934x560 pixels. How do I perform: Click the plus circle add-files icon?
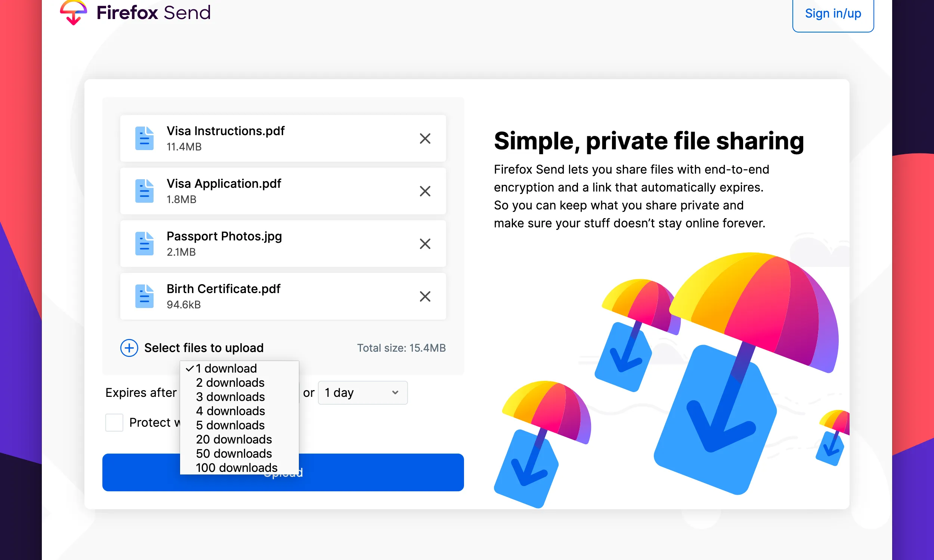129,348
